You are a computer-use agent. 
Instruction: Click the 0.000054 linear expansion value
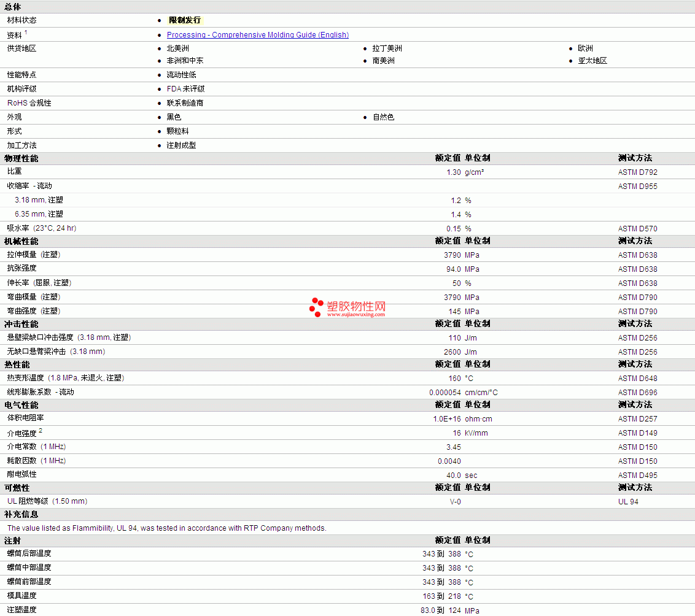pyautogui.click(x=445, y=393)
